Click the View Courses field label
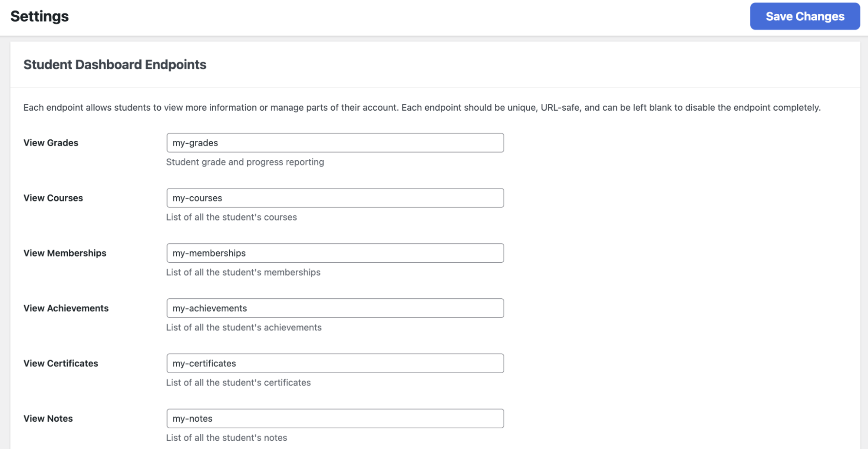 [x=53, y=198]
